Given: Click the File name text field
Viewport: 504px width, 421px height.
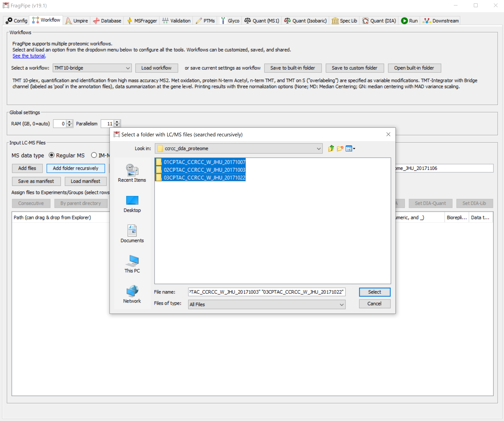Looking at the screenshot, I should [266, 292].
